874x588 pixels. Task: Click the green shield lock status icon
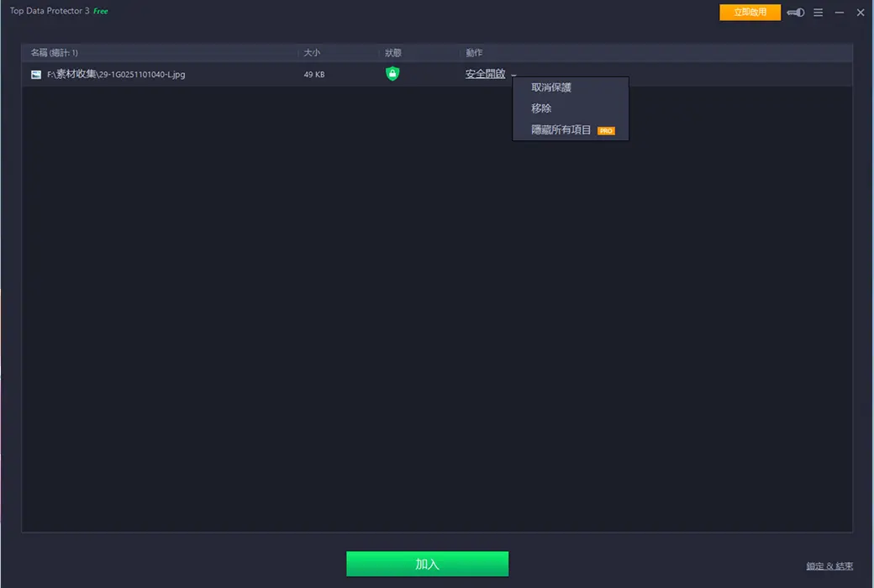tap(392, 74)
